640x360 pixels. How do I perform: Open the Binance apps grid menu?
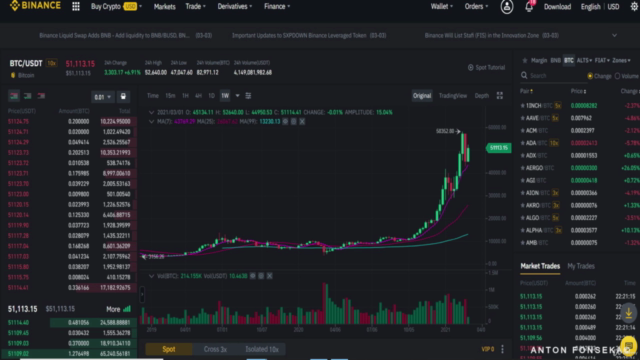click(76, 7)
